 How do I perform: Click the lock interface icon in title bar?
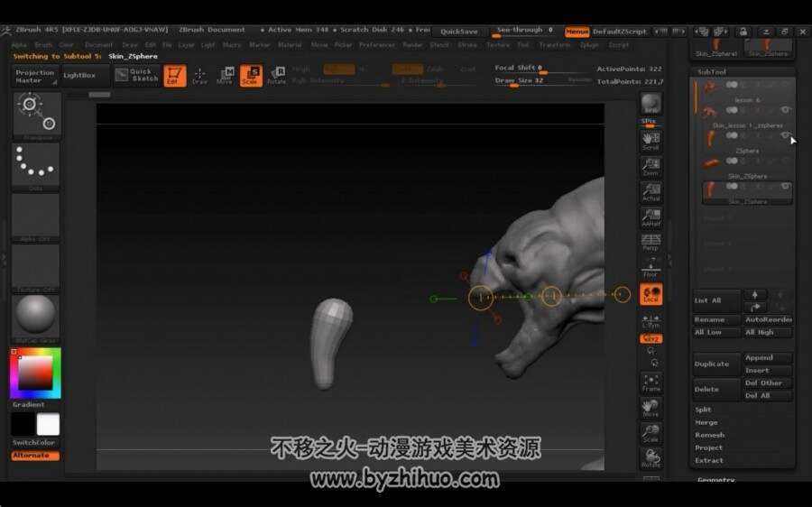point(743,32)
